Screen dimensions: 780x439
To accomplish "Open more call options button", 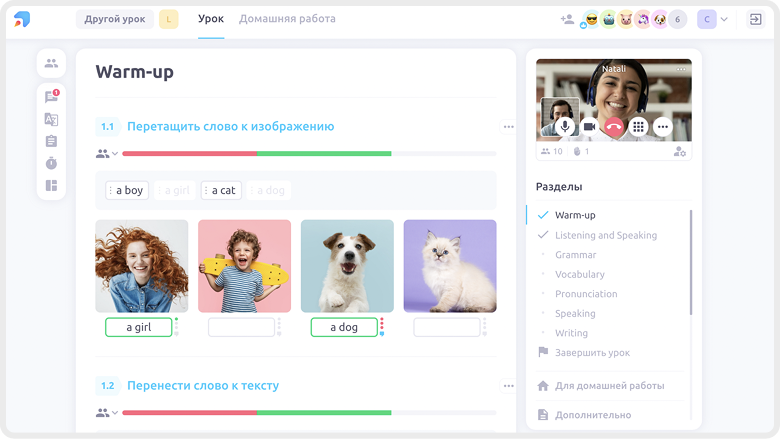I will pos(663,127).
